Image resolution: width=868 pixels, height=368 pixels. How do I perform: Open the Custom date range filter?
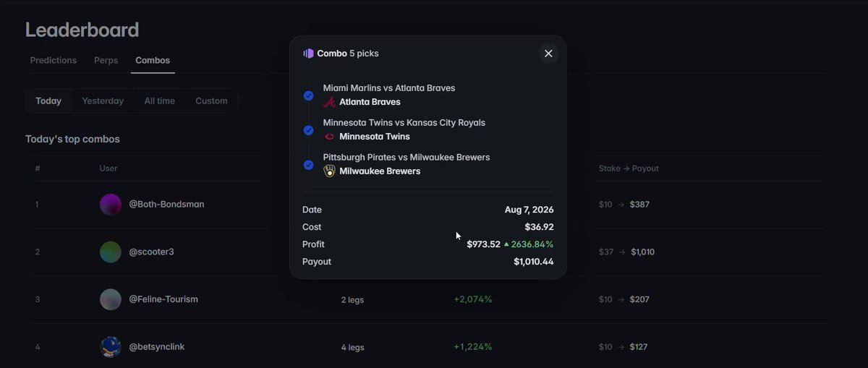point(211,101)
